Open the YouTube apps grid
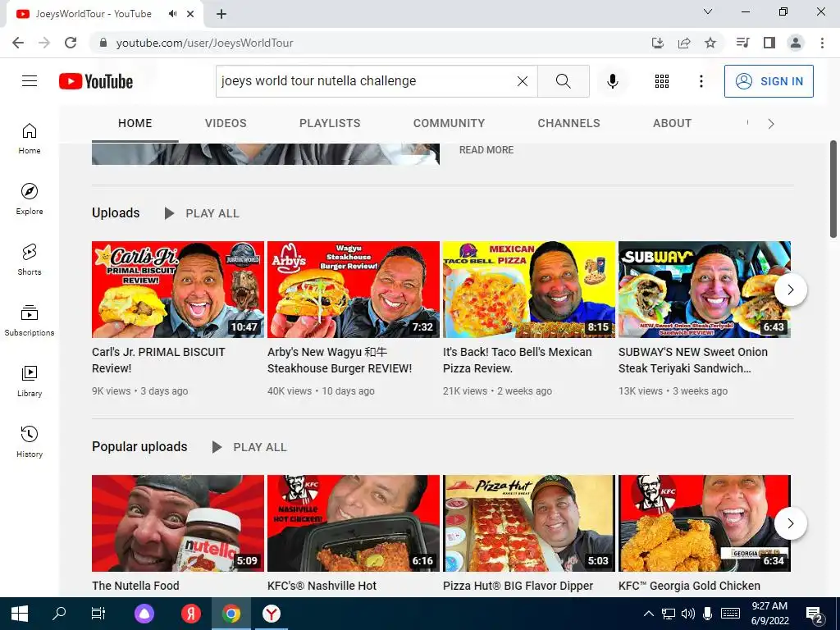The width and height of the screenshot is (840, 630). [662, 81]
